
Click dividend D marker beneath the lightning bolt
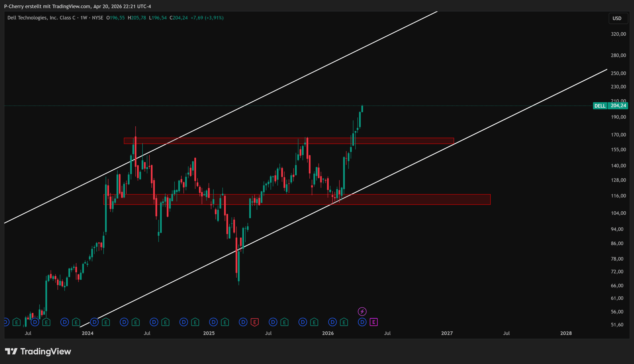tap(362, 322)
